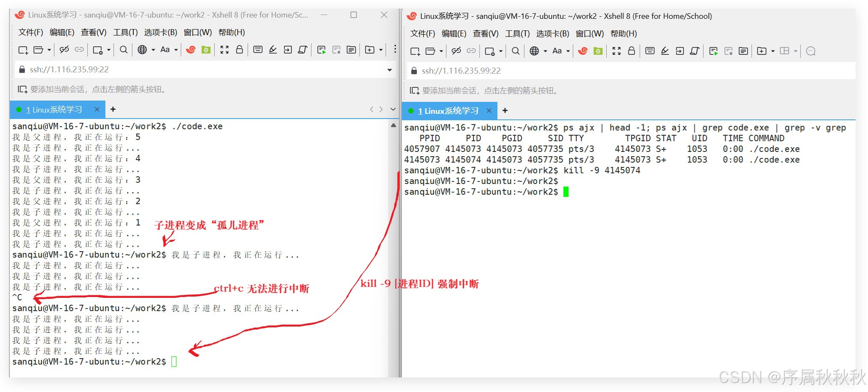The image size is (868, 392).
Task: Click chat bubble icon in right window toolbar
Action: 811,51
